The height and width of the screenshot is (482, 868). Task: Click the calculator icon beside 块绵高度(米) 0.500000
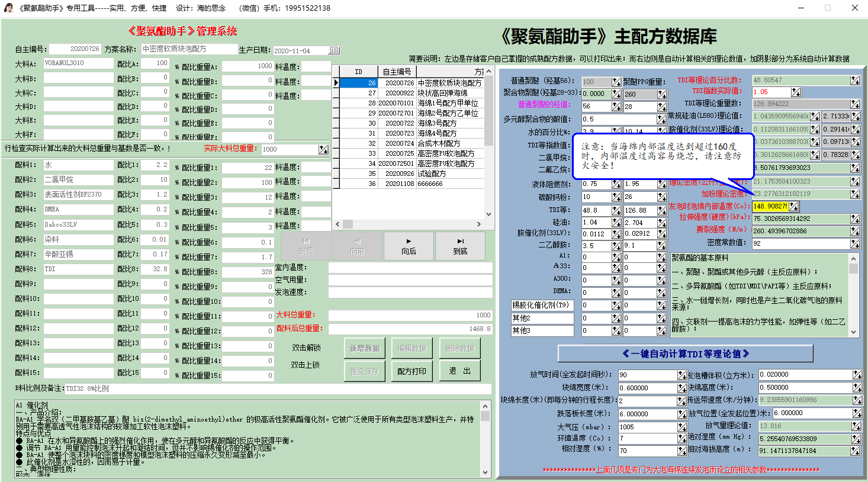857,388
